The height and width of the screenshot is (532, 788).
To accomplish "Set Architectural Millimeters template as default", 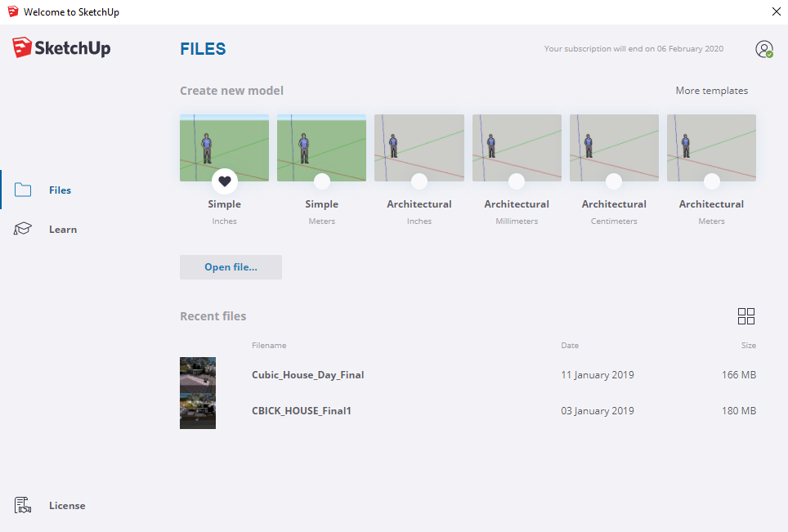I will (517, 181).
